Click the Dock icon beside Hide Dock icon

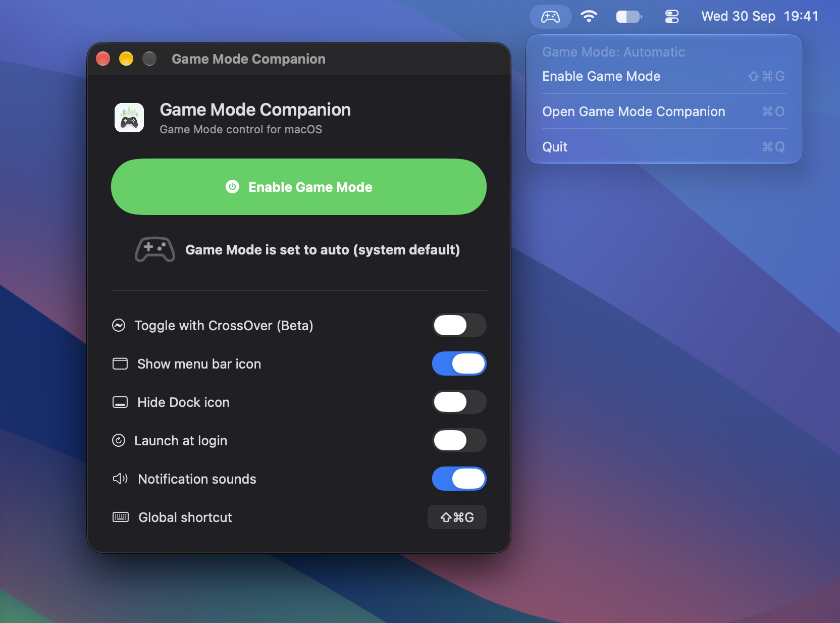click(120, 402)
